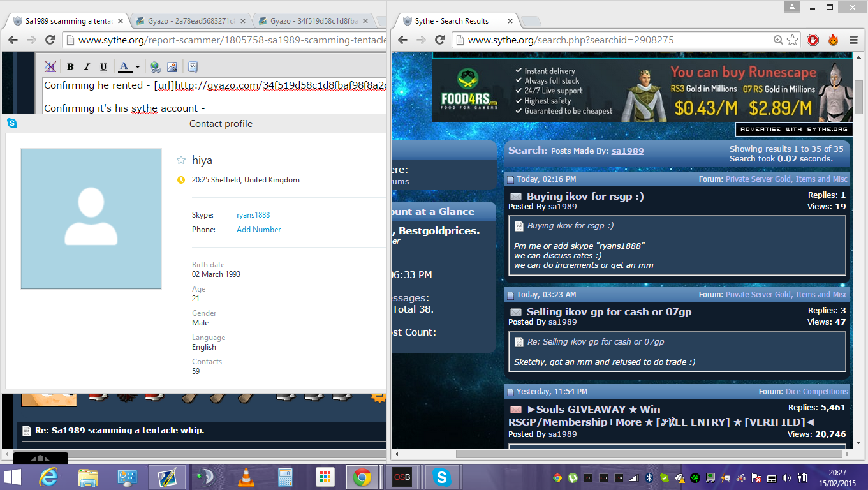The height and width of the screenshot is (490, 868).
Task: Reload the Sythe search results page
Action: (x=439, y=40)
